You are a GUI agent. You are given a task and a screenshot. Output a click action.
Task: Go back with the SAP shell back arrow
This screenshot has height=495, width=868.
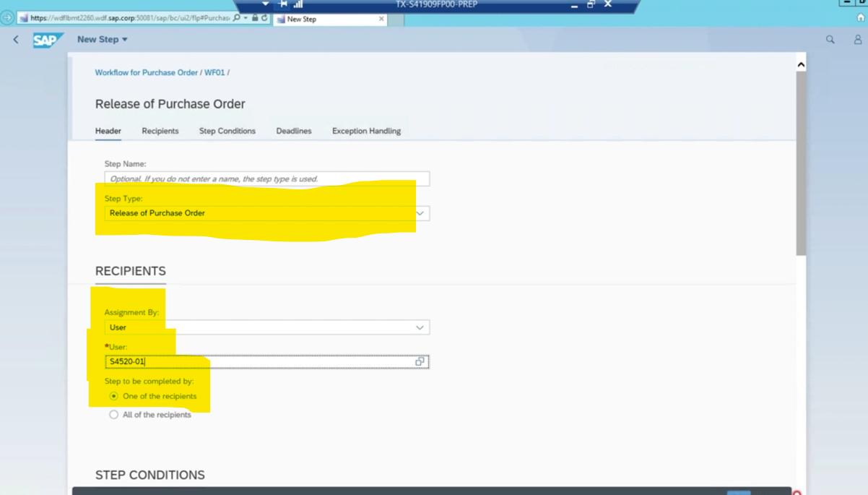tap(16, 40)
